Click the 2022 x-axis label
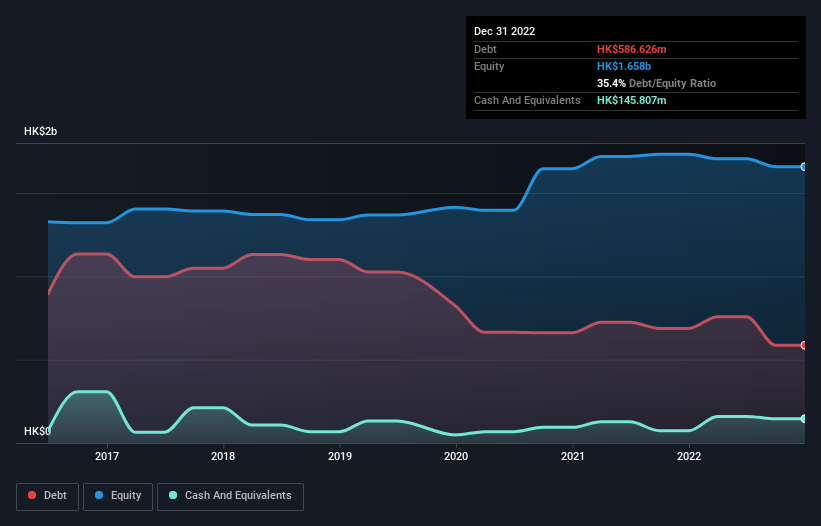 click(x=689, y=456)
